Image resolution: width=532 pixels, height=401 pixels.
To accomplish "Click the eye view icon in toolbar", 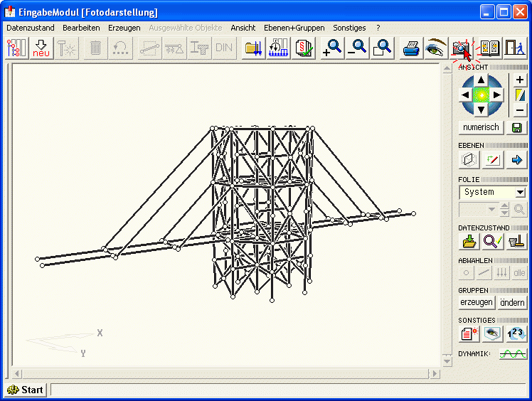I will tap(435, 48).
